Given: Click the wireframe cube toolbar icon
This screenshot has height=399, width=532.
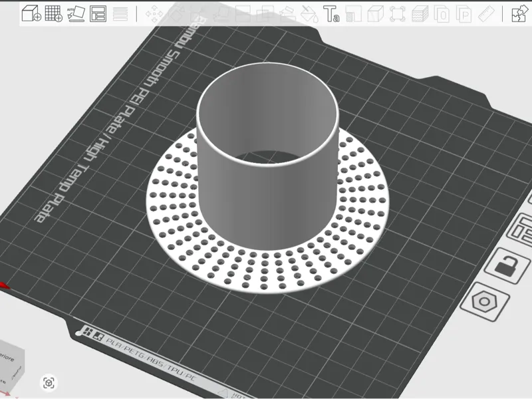Looking at the screenshot, I should [375, 13].
